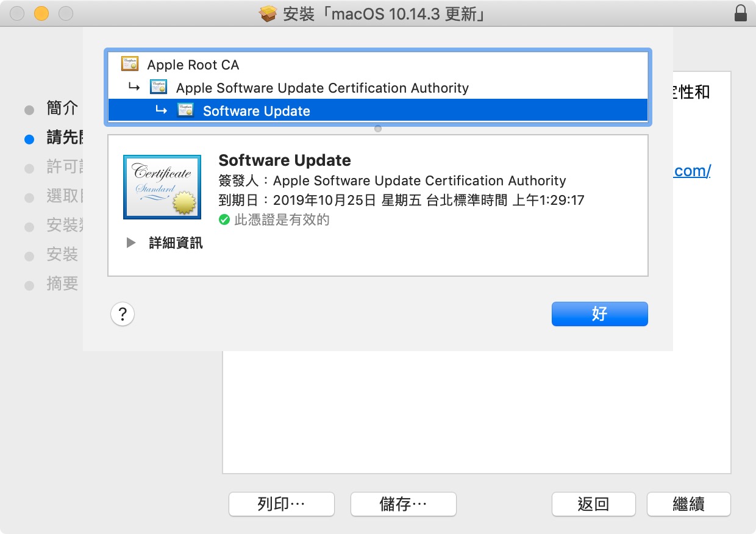
Task: Expand the 詳細資訊 disclosure triangle
Action: pyautogui.click(x=130, y=243)
